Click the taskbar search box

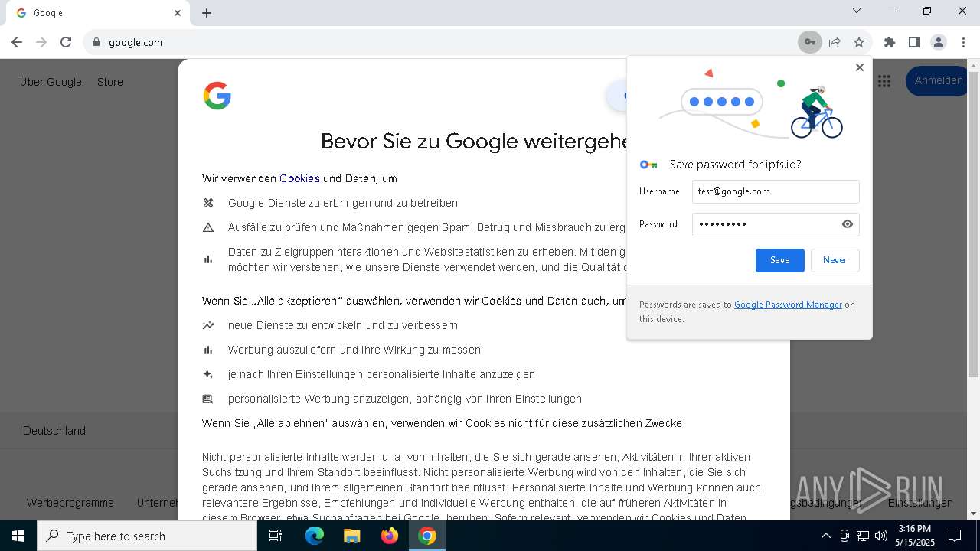coord(147,536)
